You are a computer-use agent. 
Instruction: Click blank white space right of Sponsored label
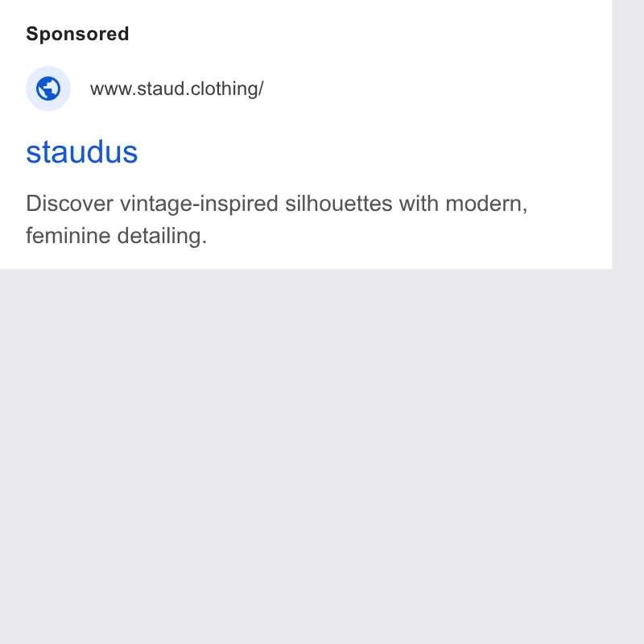[x=369, y=34]
